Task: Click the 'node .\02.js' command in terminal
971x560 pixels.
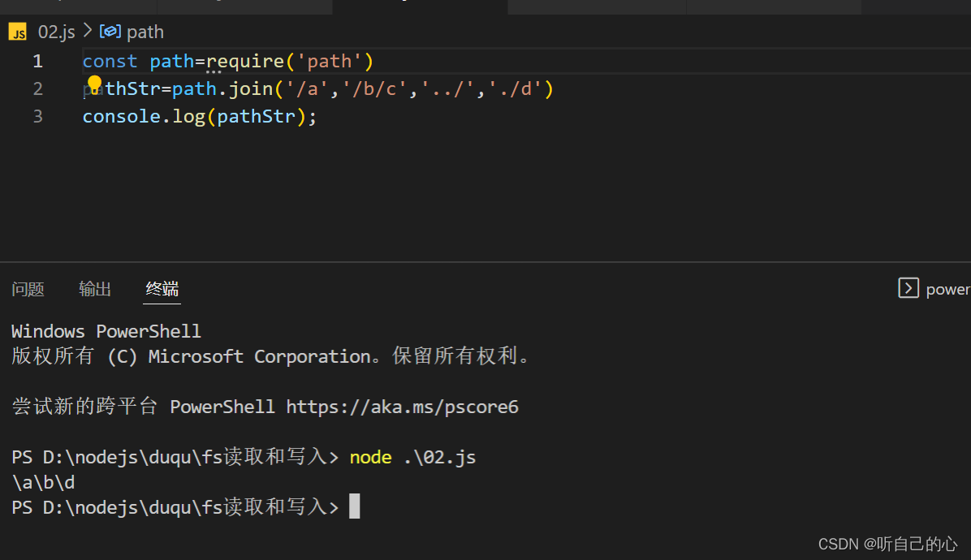Action: (412, 457)
